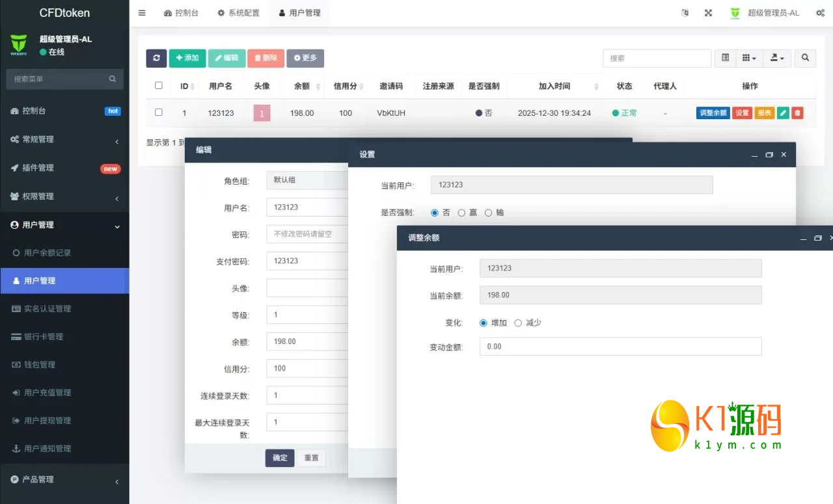The height and width of the screenshot is (504, 833).
Task: Click the green edit pencil in operation column
Action: coord(782,113)
